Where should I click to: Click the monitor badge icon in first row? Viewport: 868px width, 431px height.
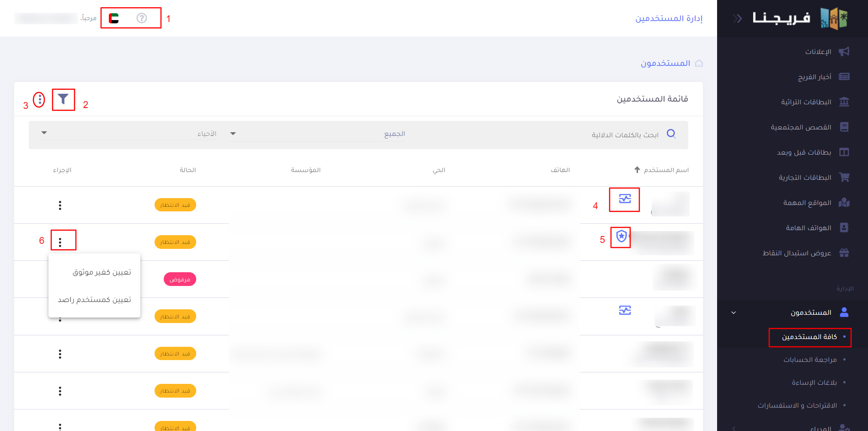[x=625, y=199]
